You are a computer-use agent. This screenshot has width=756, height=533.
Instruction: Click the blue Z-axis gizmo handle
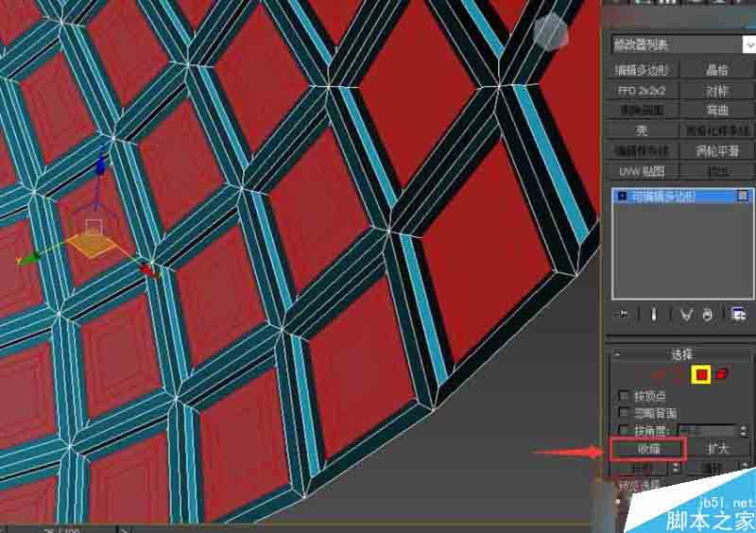100,165
